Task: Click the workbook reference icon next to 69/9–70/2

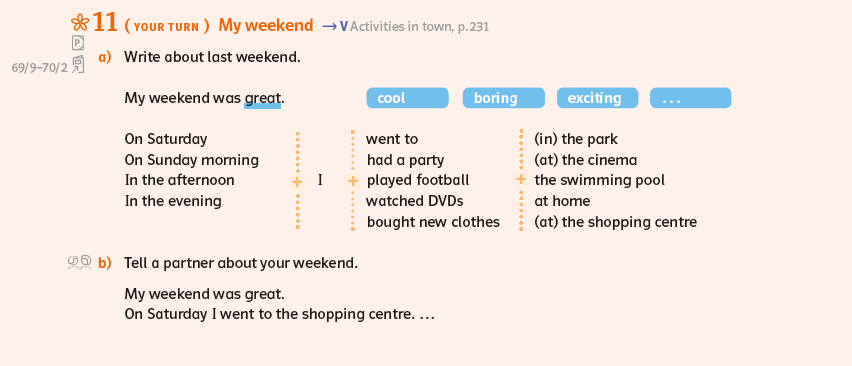Action: point(78,64)
